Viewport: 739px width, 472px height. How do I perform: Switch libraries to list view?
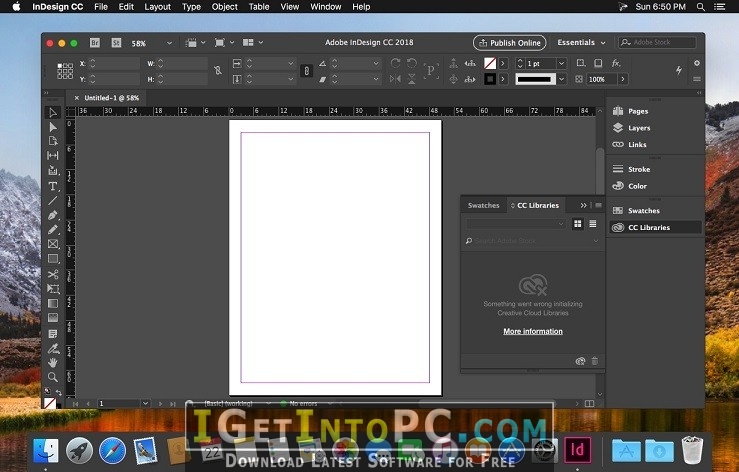click(x=592, y=224)
